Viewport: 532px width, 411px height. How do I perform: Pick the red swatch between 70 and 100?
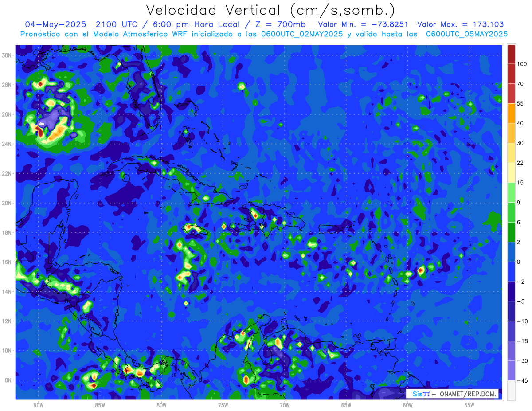(512, 73)
